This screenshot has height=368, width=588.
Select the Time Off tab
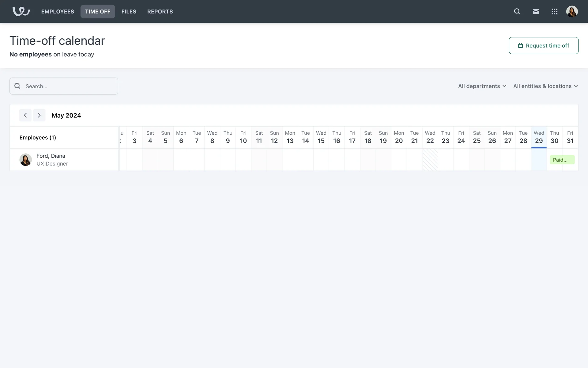pyautogui.click(x=98, y=11)
